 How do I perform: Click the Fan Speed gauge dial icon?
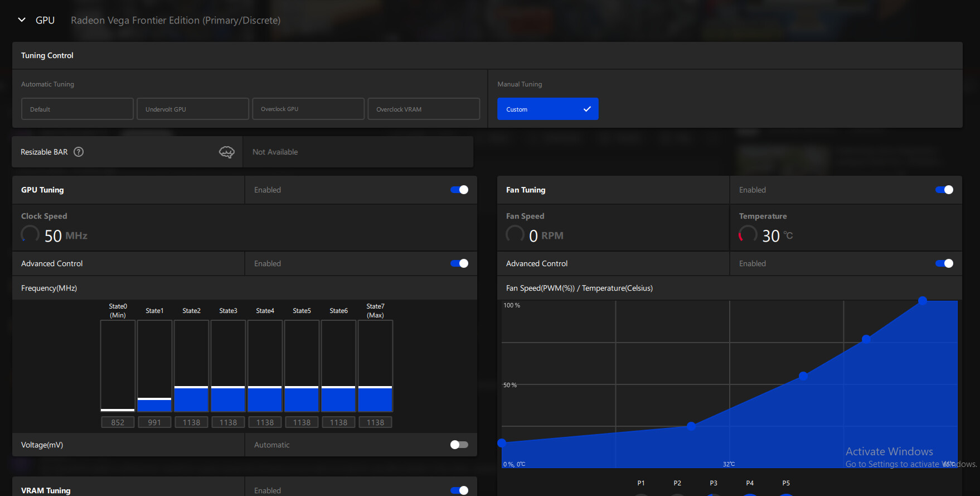(x=515, y=234)
